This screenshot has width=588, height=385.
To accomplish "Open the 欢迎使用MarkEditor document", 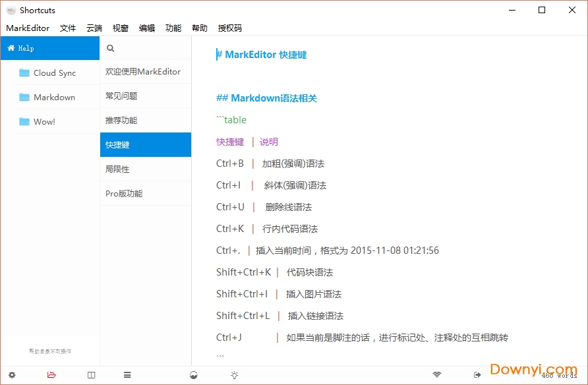I will click(143, 72).
